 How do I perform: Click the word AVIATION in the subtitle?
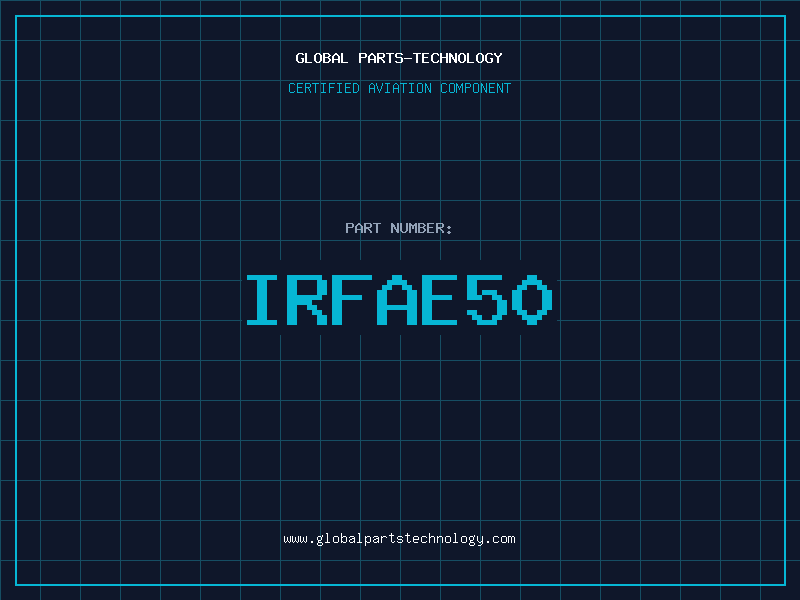tap(399, 88)
